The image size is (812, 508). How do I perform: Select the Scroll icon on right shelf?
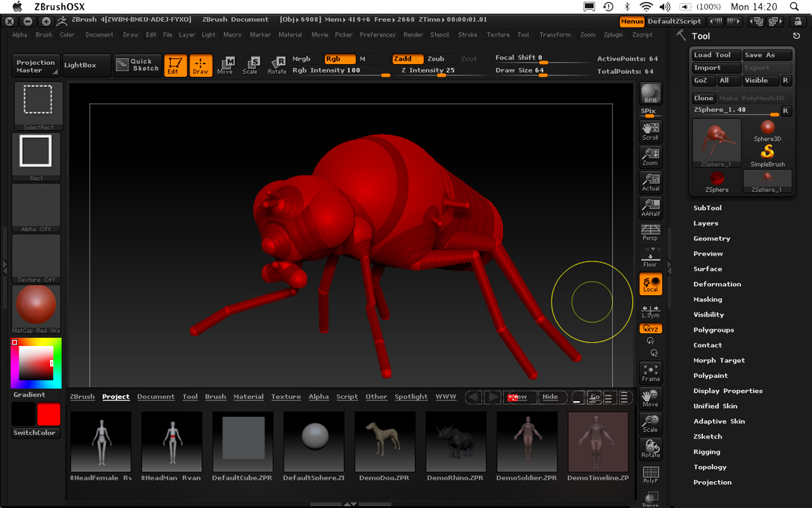(650, 129)
